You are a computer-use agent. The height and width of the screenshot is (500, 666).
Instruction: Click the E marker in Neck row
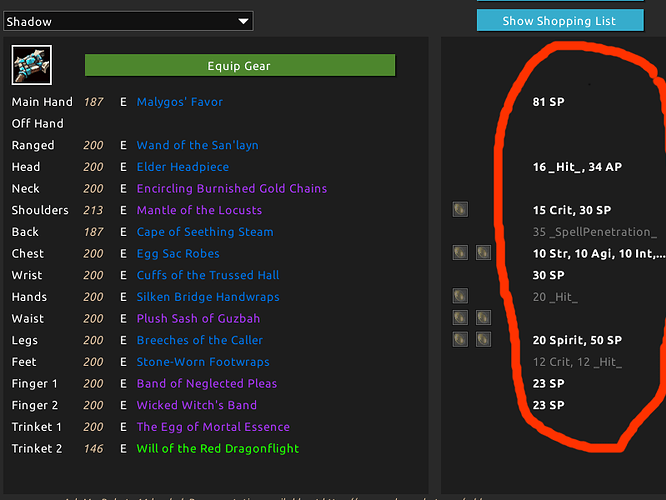point(123,189)
